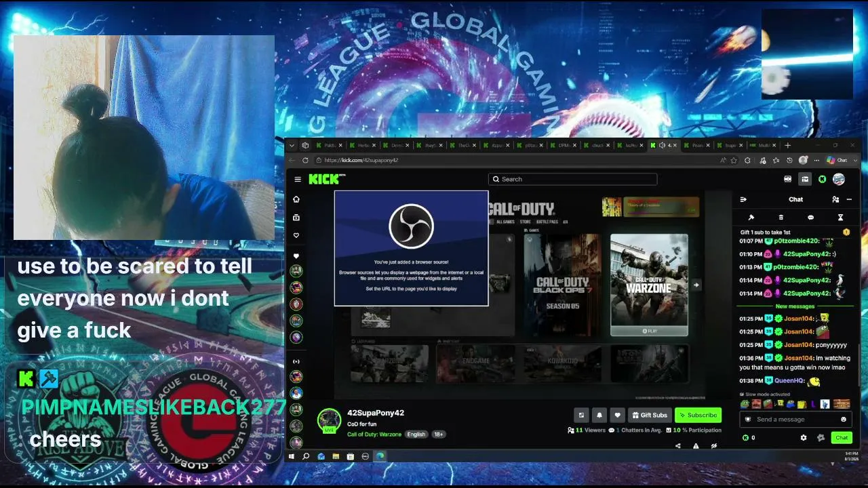Open the browser tab search dropdown

pyautogui.click(x=292, y=145)
